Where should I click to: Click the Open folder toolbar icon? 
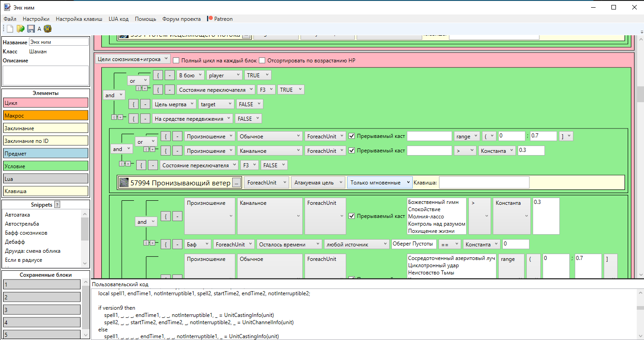click(20, 29)
